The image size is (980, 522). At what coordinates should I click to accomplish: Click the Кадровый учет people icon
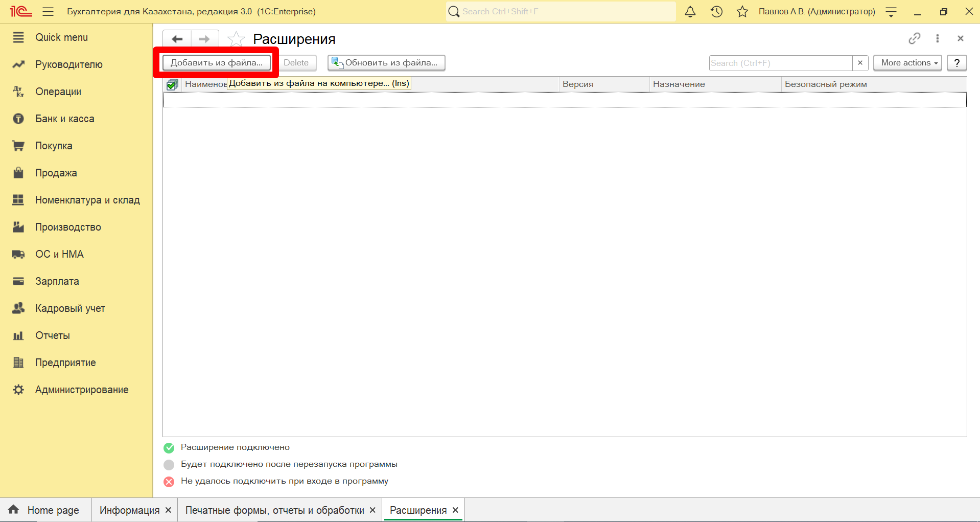tap(18, 308)
